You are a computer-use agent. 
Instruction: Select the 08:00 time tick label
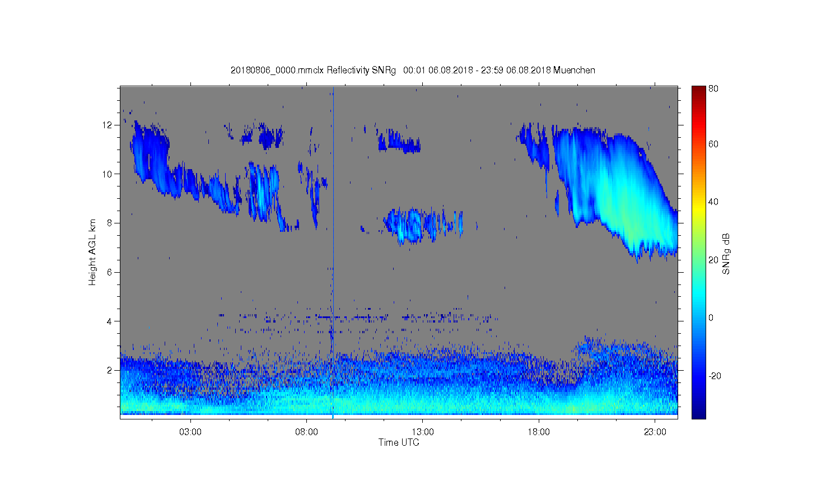(307, 432)
